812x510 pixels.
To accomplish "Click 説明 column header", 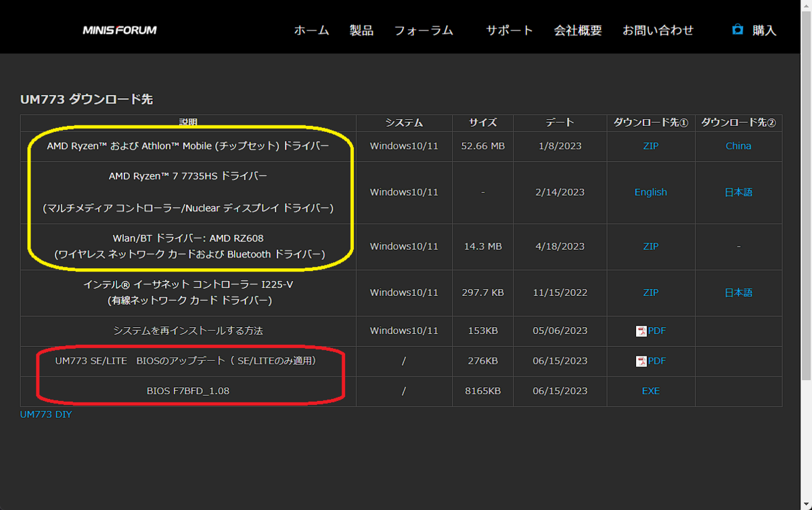I will point(188,123).
